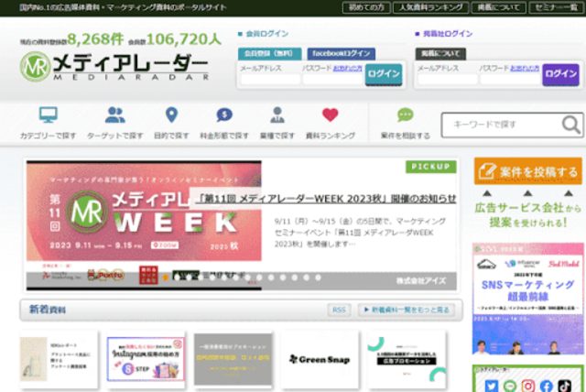The width and height of the screenshot is (586, 392).
Task: Open セミナー一覧 in top bar
Action: click(x=557, y=7)
